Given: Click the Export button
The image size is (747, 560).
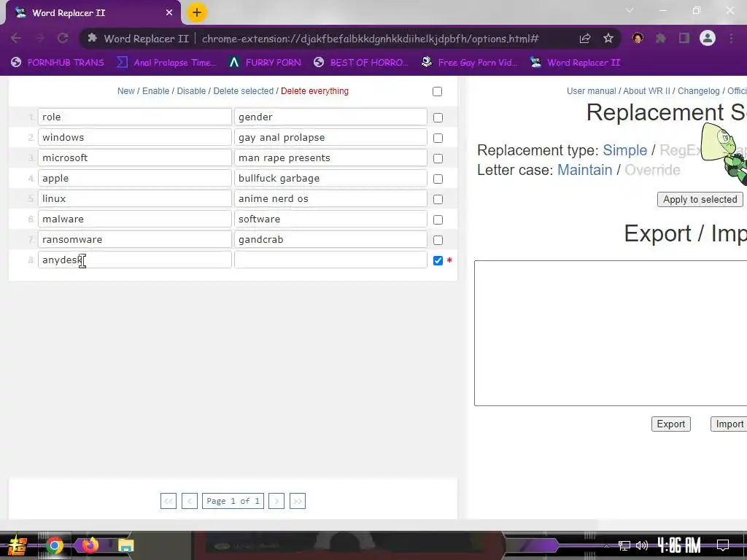Looking at the screenshot, I should pyautogui.click(x=671, y=424).
